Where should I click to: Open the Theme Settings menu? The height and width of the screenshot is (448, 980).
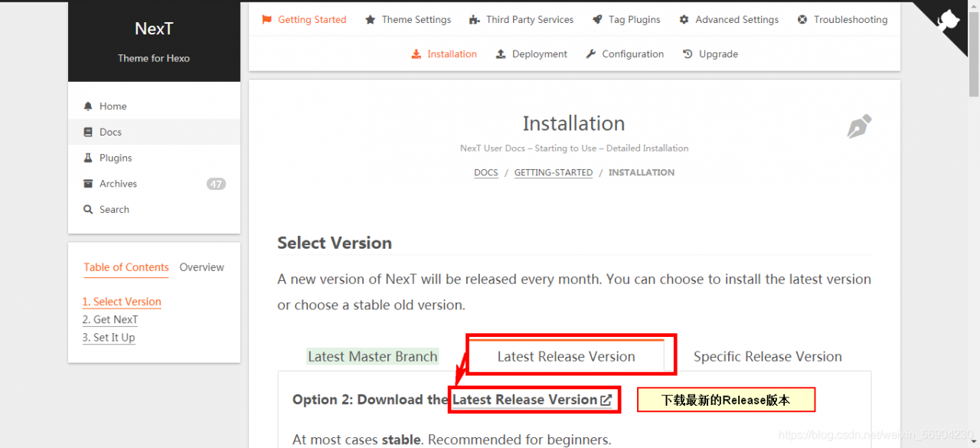click(408, 20)
